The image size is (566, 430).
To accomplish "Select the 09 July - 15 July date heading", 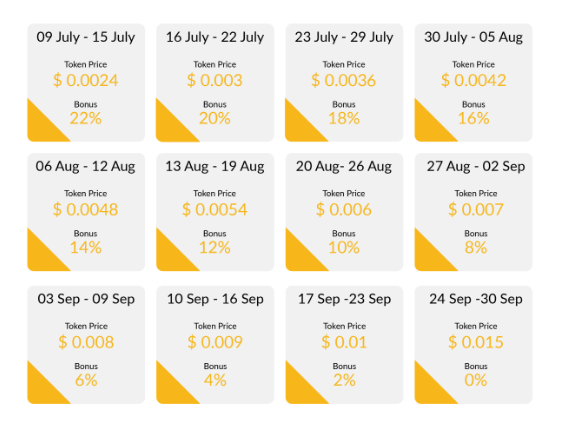I will click(86, 37).
